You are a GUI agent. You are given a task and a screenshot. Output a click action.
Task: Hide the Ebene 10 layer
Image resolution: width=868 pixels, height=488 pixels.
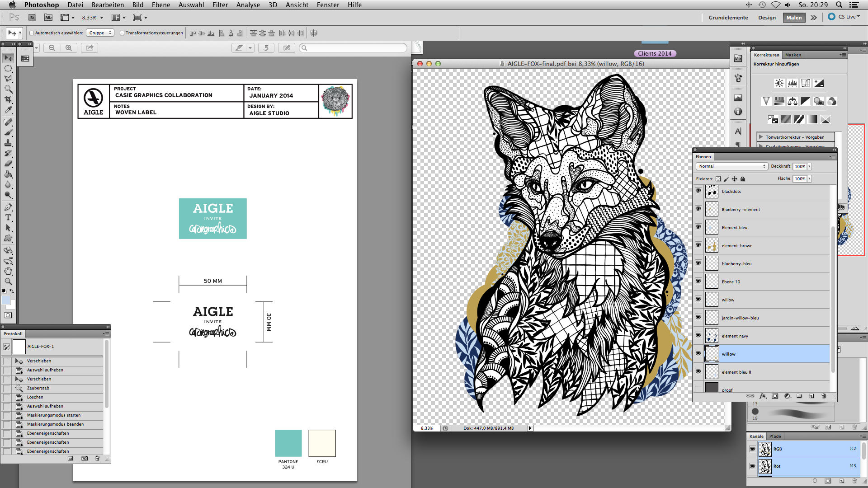698,281
